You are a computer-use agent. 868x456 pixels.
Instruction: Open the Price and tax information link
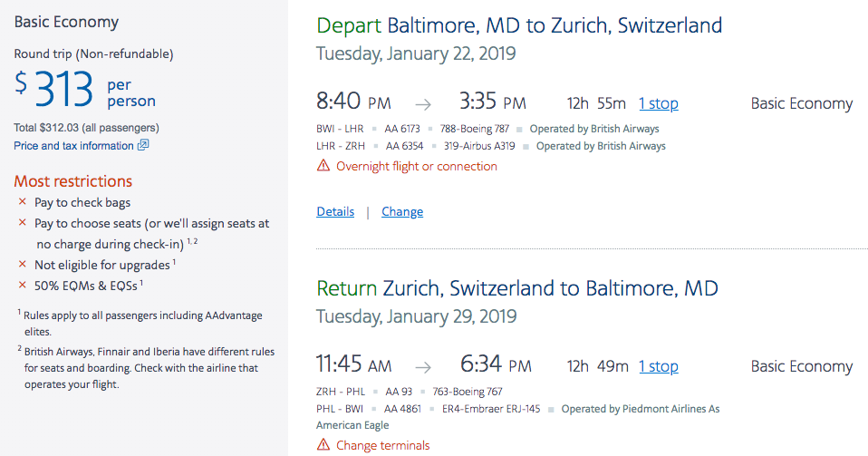pos(73,145)
